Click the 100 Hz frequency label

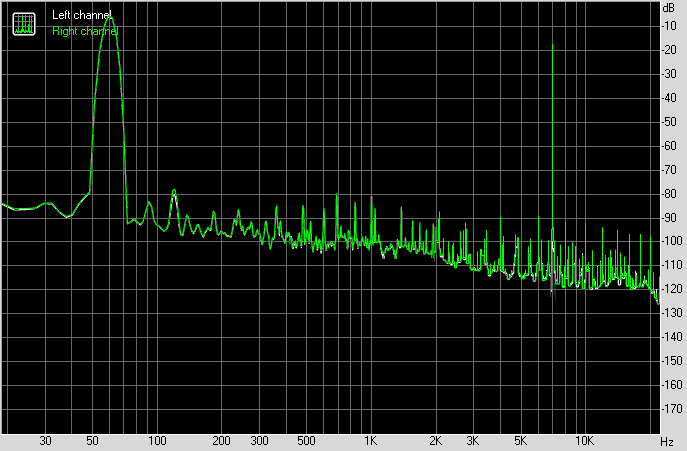pos(157,441)
